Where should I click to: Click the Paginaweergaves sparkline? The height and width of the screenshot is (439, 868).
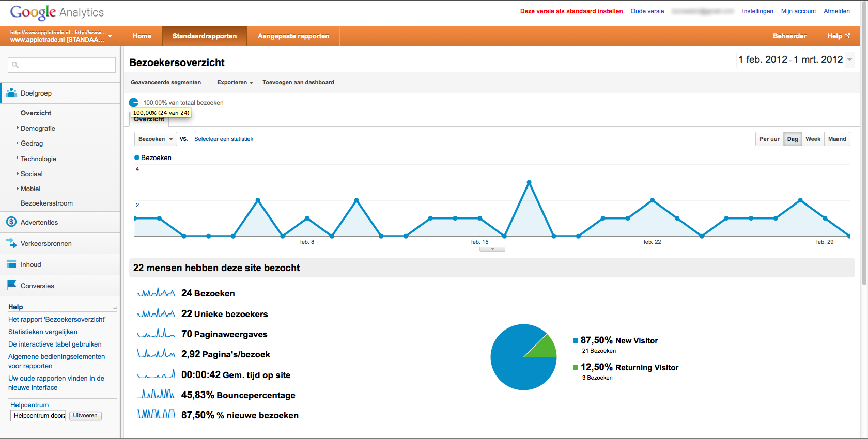click(156, 334)
